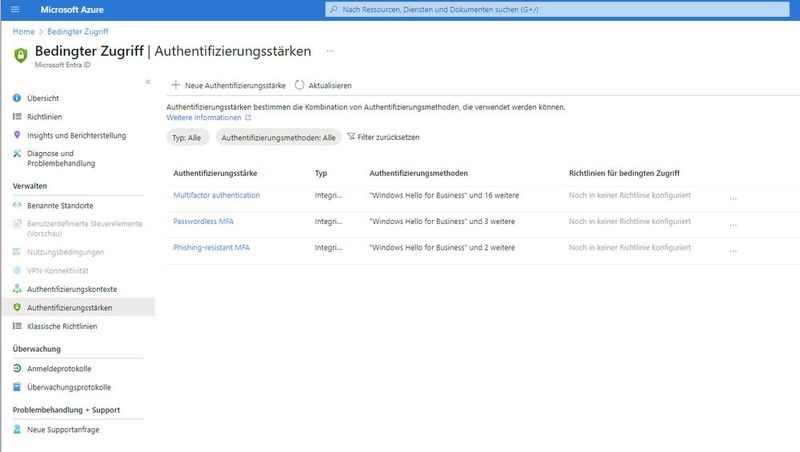Open Bedingter Zugriff breadcrumb
Viewport: 800px width, 452px height.
(x=78, y=32)
